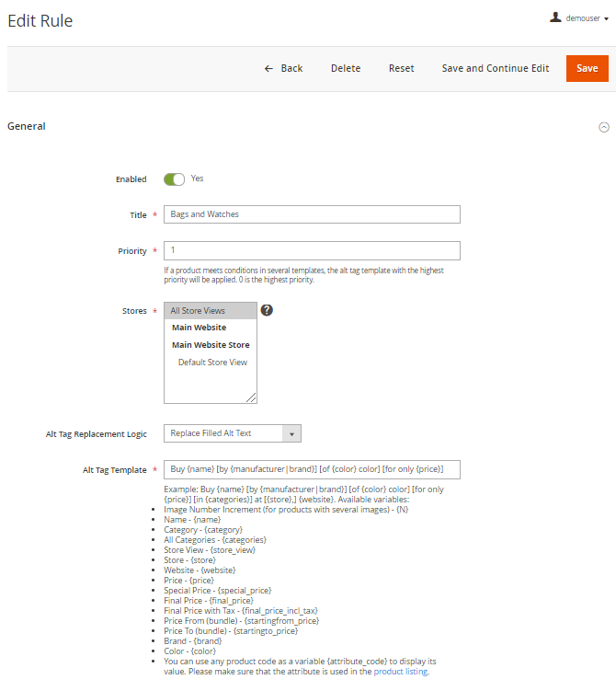
Task: Click the Back arrow button
Action: pos(283,68)
